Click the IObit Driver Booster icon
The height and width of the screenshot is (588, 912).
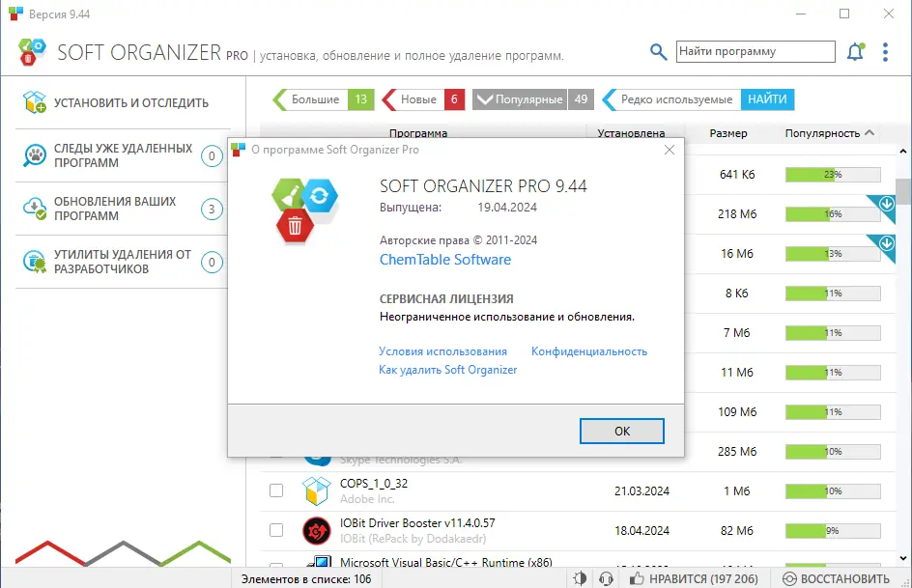[x=317, y=530]
